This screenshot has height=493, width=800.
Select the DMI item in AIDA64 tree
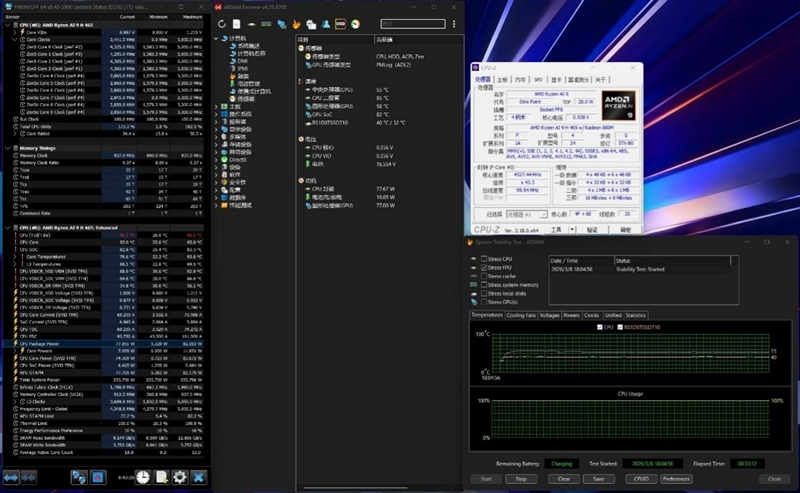242,61
